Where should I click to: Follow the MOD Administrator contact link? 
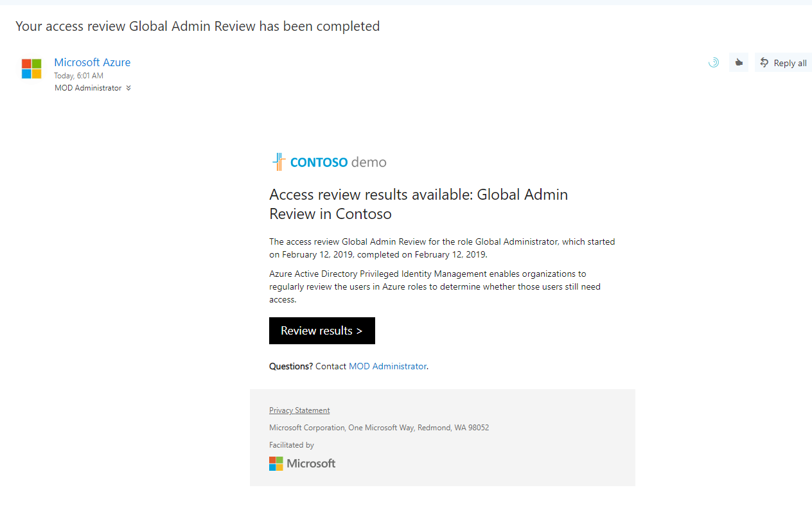pos(387,366)
